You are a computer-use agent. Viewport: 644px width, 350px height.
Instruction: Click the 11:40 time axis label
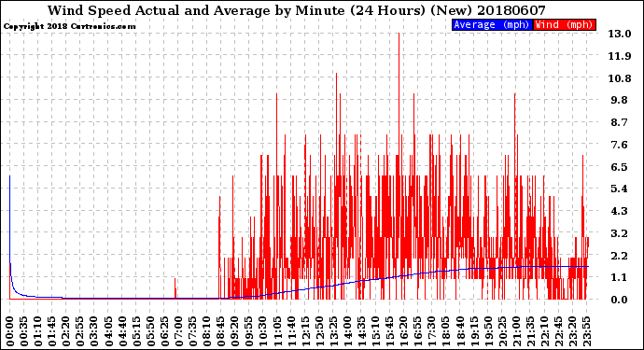pos(291,331)
